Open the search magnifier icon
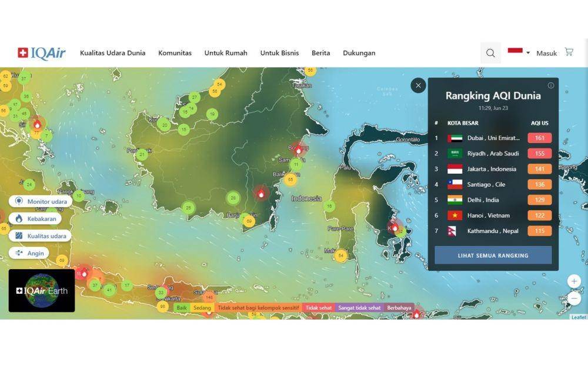The image size is (588, 392). pyautogui.click(x=490, y=53)
